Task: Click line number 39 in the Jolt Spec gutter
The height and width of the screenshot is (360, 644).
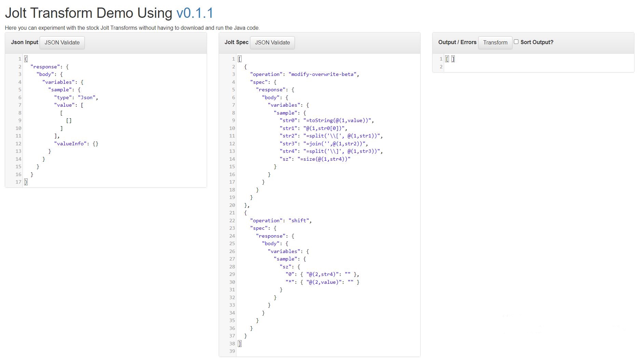Action: 232,351
